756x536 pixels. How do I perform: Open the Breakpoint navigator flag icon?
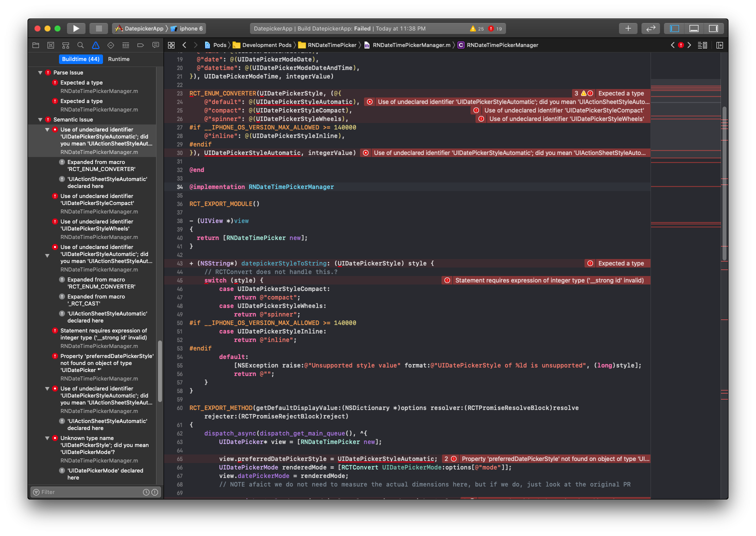tap(140, 45)
